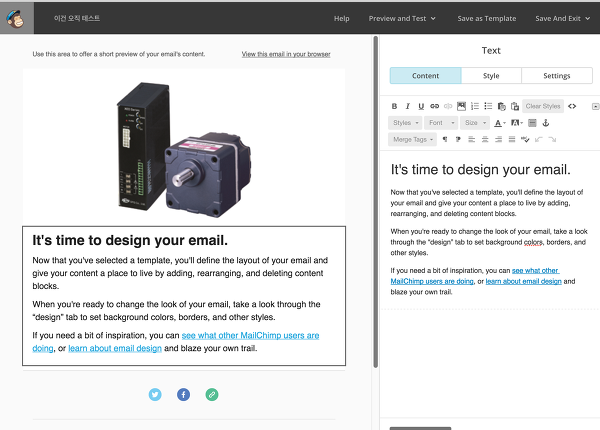This screenshot has height=430, width=600.
Task: Paste from Word icon
Action: point(515,106)
